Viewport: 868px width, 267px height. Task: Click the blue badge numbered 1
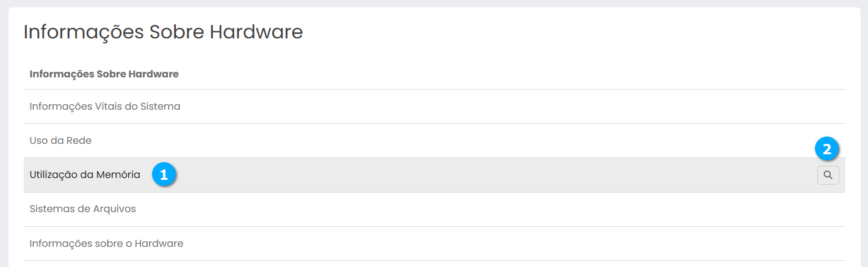pos(164,175)
